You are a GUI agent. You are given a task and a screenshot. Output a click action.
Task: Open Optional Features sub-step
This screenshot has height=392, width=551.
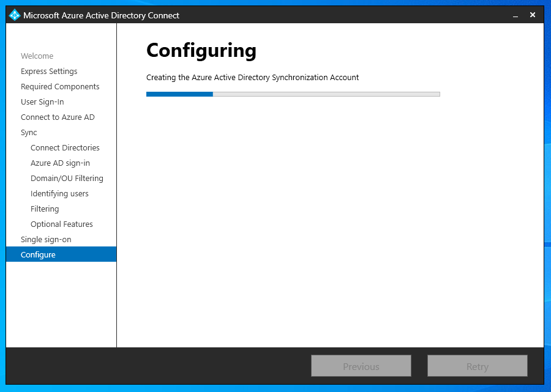[x=61, y=224]
